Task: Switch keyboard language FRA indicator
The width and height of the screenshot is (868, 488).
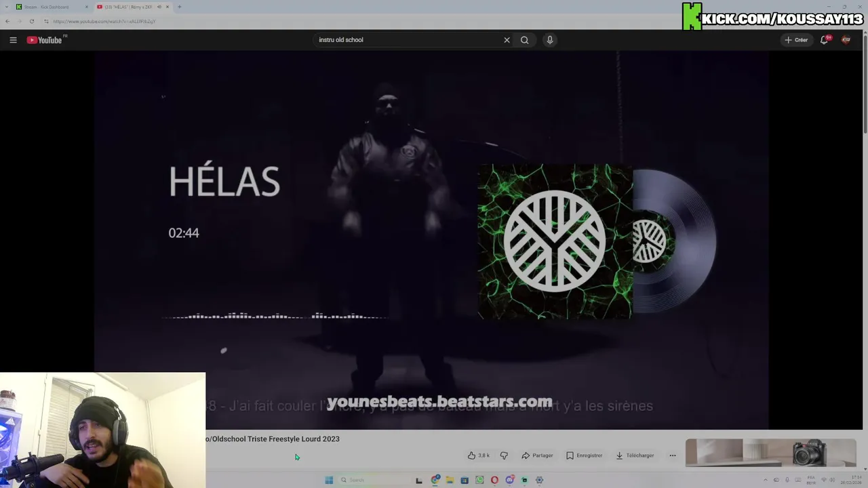Action: (811, 480)
